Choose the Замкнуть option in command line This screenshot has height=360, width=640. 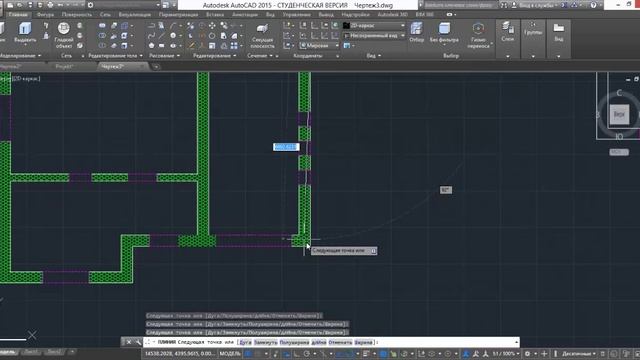coord(265,342)
